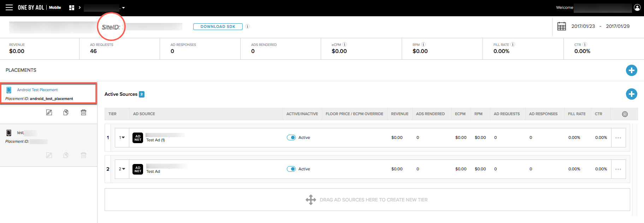This screenshot has height=223, width=644.
Task: Duplicate the test placement
Action: pyautogui.click(x=66, y=155)
